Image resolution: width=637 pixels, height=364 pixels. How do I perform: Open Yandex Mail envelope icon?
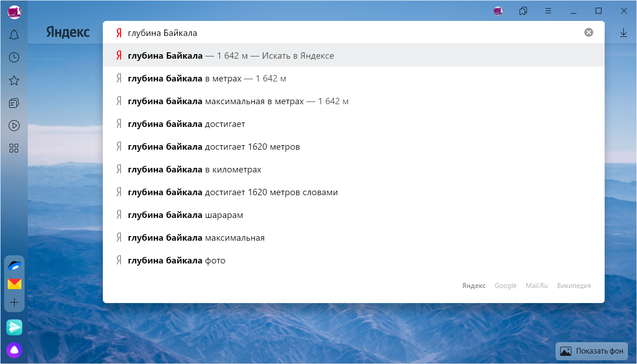(x=15, y=284)
